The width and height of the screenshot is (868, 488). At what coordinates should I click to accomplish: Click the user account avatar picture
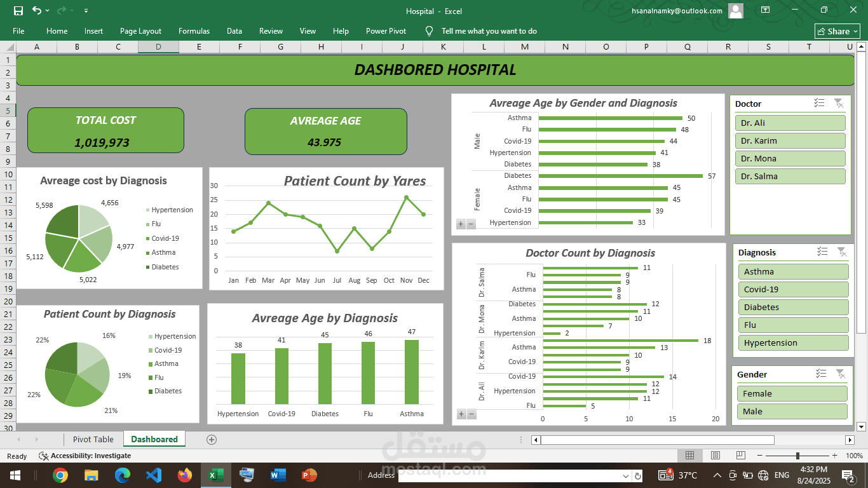[x=735, y=11]
